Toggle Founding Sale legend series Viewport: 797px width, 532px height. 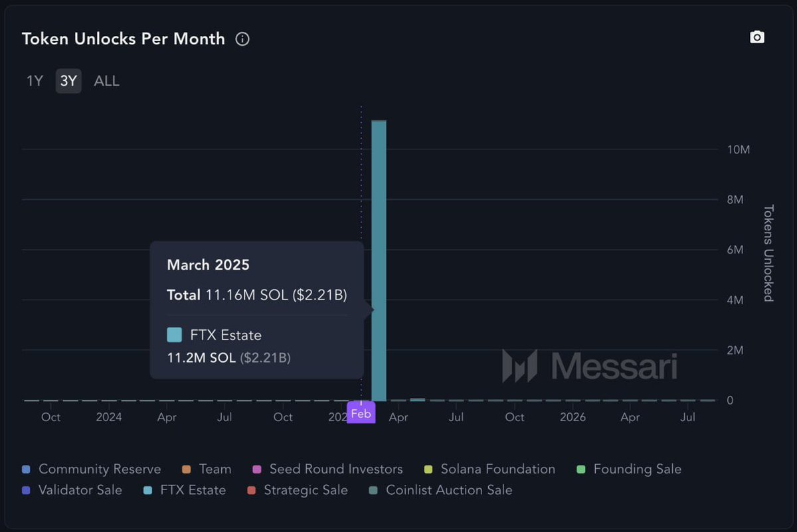[x=629, y=469]
